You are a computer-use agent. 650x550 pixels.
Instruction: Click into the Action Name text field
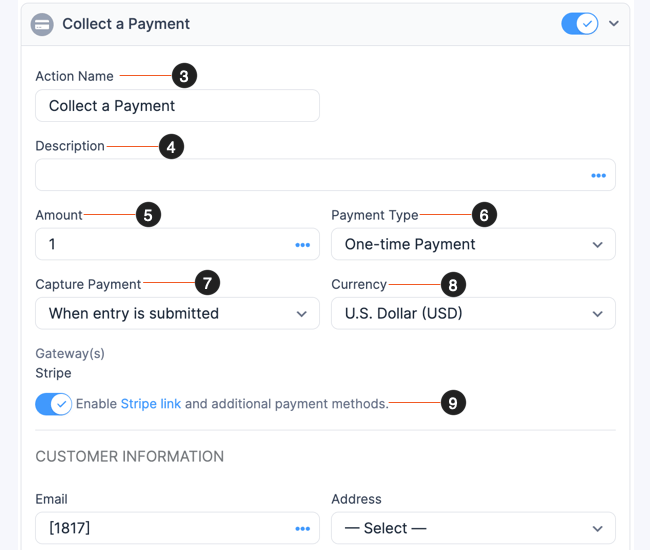click(x=177, y=106)
